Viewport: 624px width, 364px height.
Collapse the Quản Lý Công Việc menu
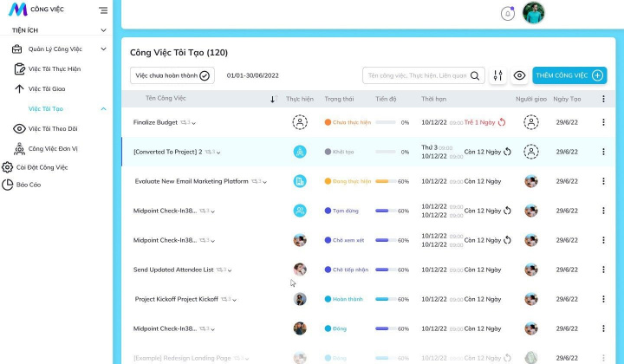103,49
